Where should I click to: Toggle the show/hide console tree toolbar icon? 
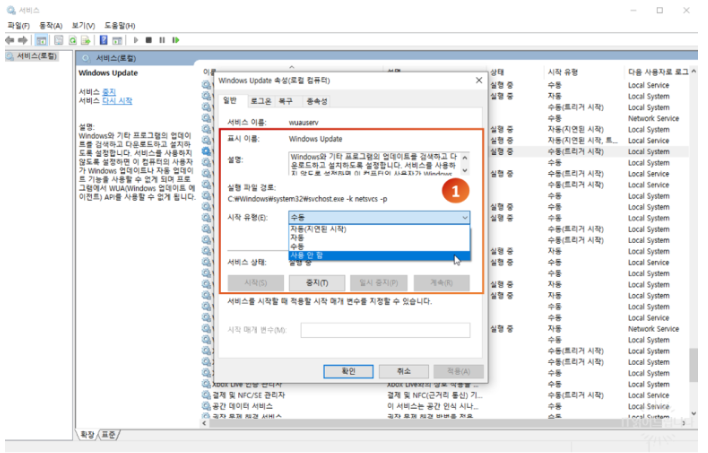pos(41,40)
